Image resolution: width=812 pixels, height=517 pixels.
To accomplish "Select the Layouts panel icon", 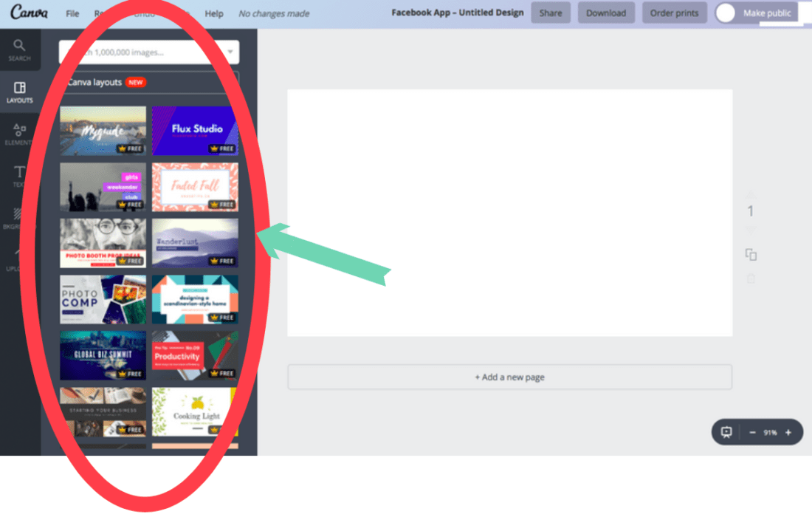I will [x=21, y=89].
